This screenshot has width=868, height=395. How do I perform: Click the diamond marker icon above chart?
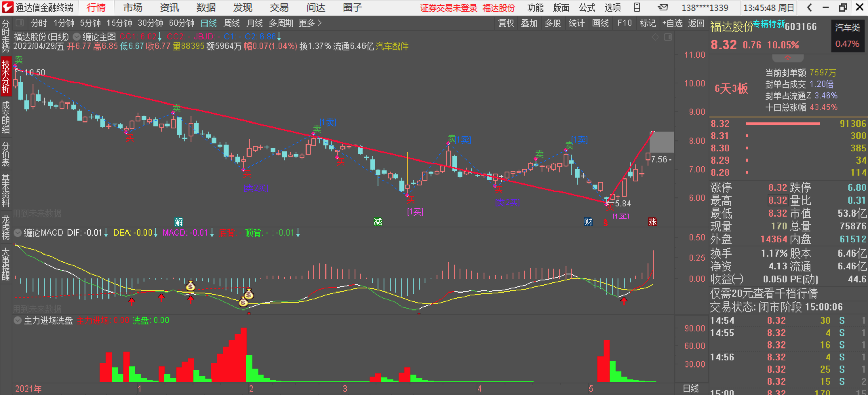tap(655, 37)
